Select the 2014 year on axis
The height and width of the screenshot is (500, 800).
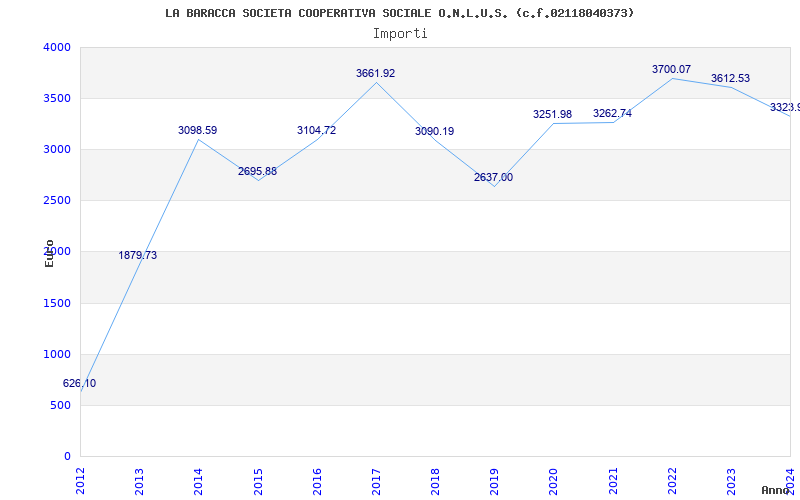pos(198,481)
